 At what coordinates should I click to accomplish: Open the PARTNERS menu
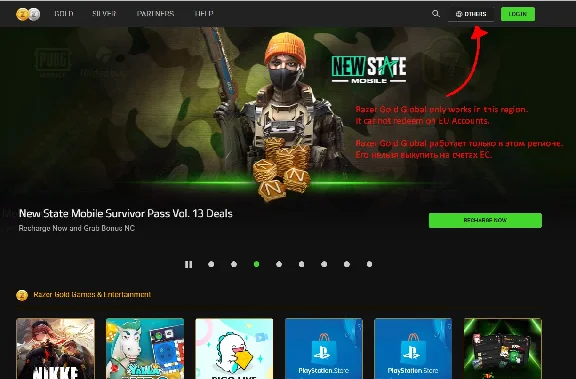coord(155,14)
